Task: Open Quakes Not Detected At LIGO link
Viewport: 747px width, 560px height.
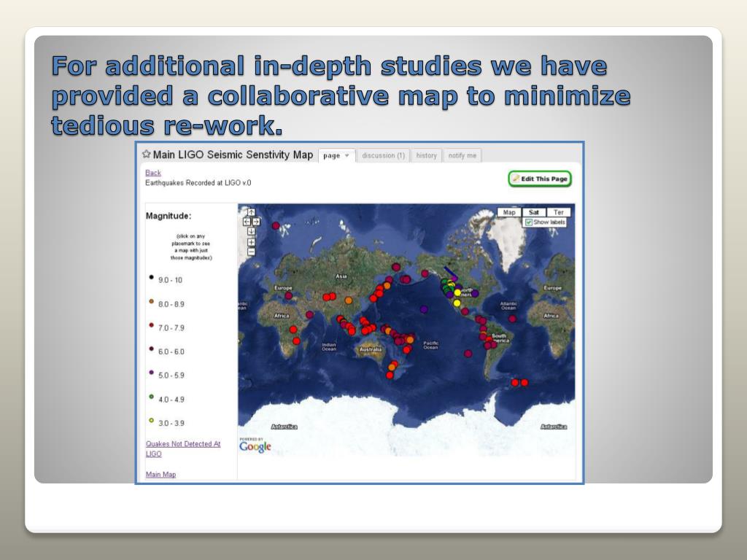Action: pyautogui.click(x=183, y=448)
